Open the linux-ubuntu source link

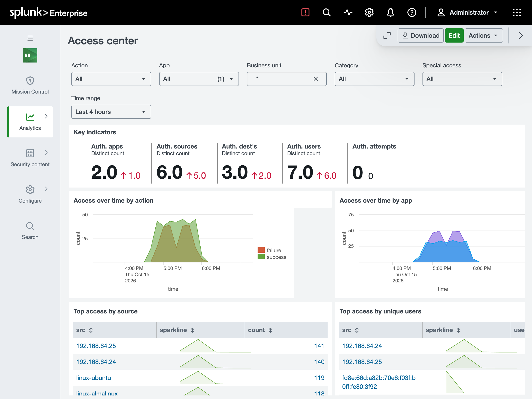point(93,378)
